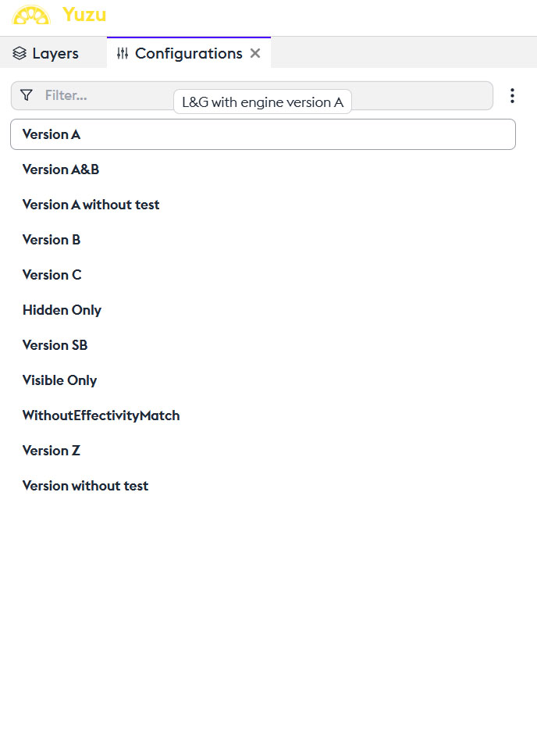This screenshot has height=756, width=537.
Task: Activate the Hidden Only configuration
Action: tap(62, 310)
